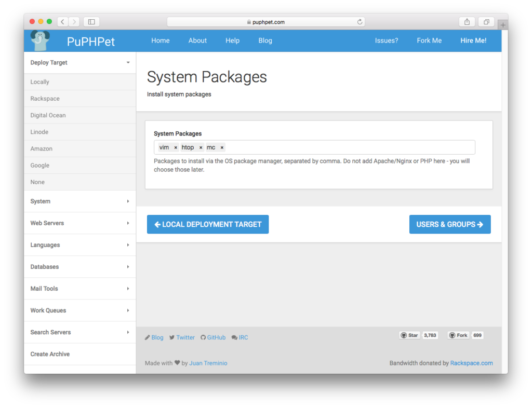This screenshot has height=408, width=532.
Task: Open the Help nav link
Action: pos(232,40)
